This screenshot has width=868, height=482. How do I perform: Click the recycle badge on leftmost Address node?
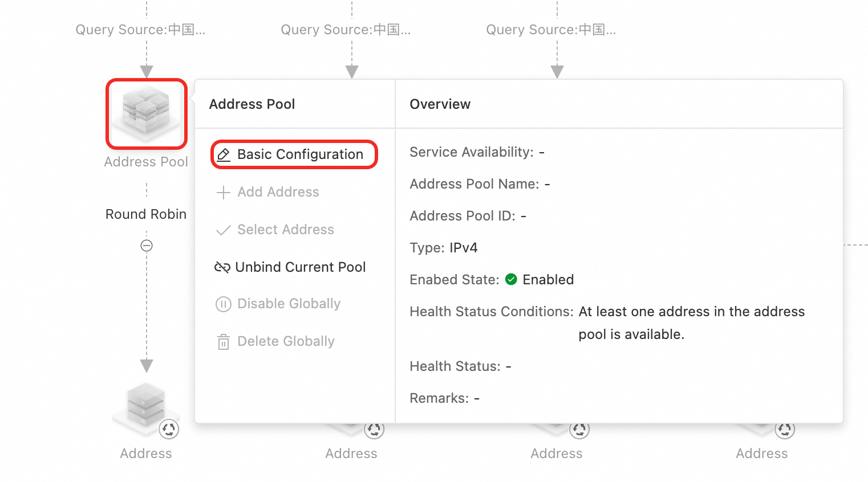tap(169, 429)
